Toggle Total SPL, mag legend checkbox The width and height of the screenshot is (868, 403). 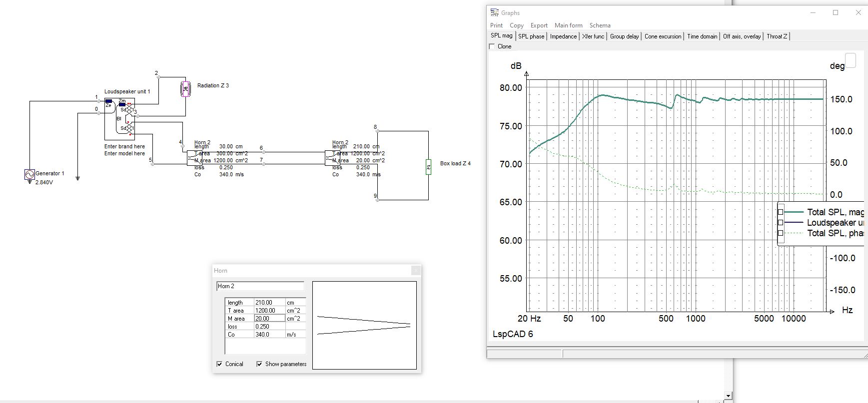coord(781,212)
